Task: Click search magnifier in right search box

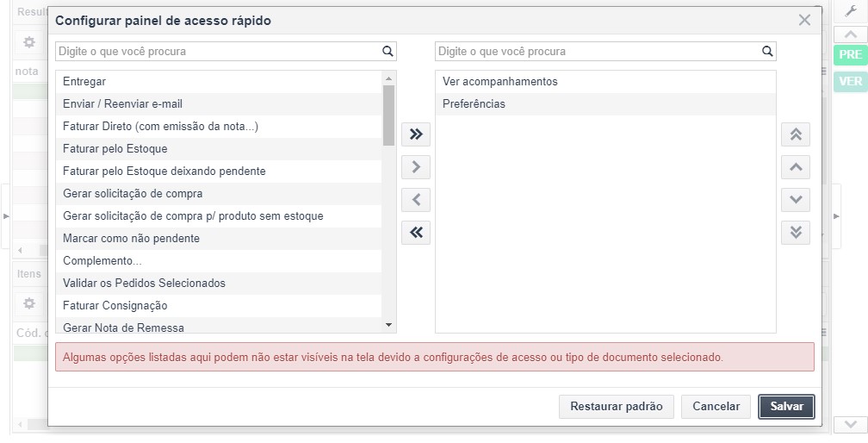Action: [767, 52]
